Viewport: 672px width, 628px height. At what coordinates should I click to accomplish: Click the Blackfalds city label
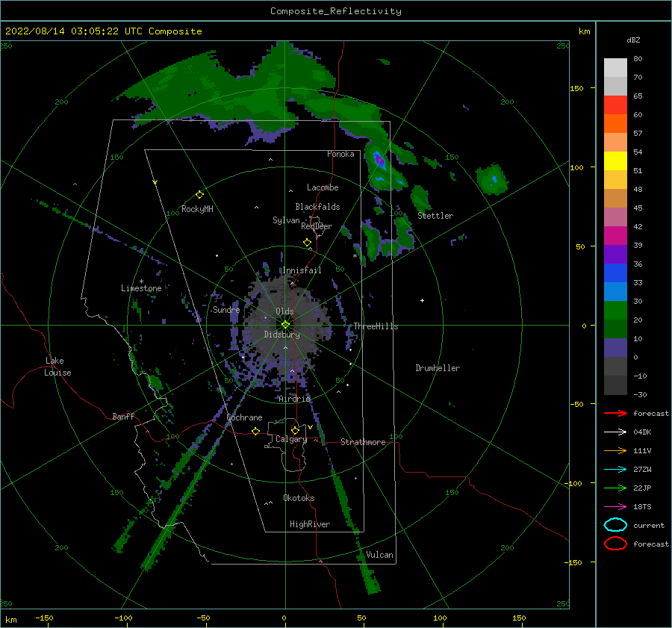click(x=317, y=207)
